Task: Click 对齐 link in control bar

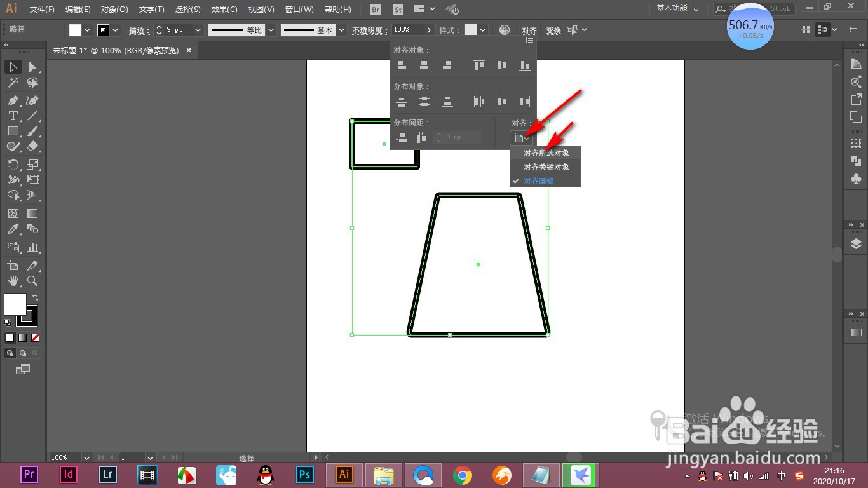Action: click(529, 30)
